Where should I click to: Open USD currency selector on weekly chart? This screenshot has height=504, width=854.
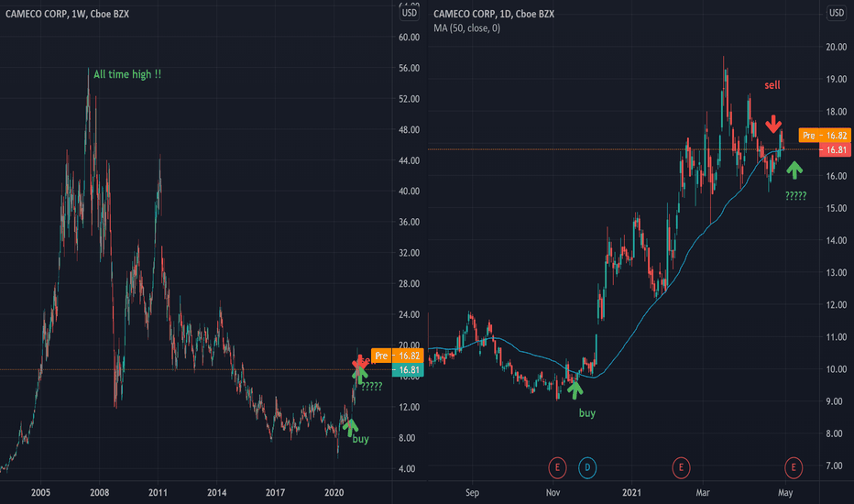409,13
